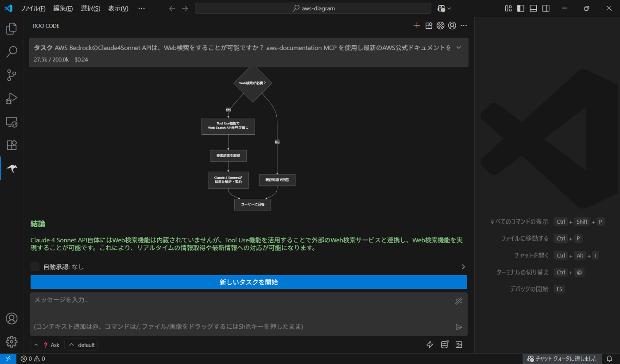The image size is (620, 364).
Task: Open the 編集(E) menu
Action: pyautogui.click(x=63, y=8)
